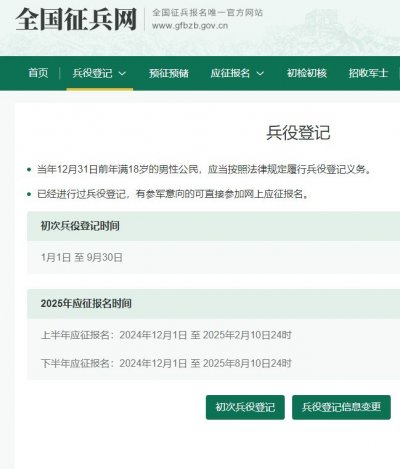Click the 1月1日 至 9月30日 text
Viewport: 400px width, 469px height.
pos(82,257)
